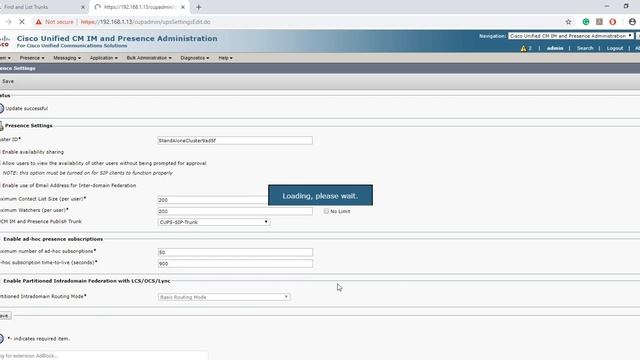The height and width of the screenshot is (360, 640).
Task: Open the green browser extension icon
Action: tap(586, 22)
